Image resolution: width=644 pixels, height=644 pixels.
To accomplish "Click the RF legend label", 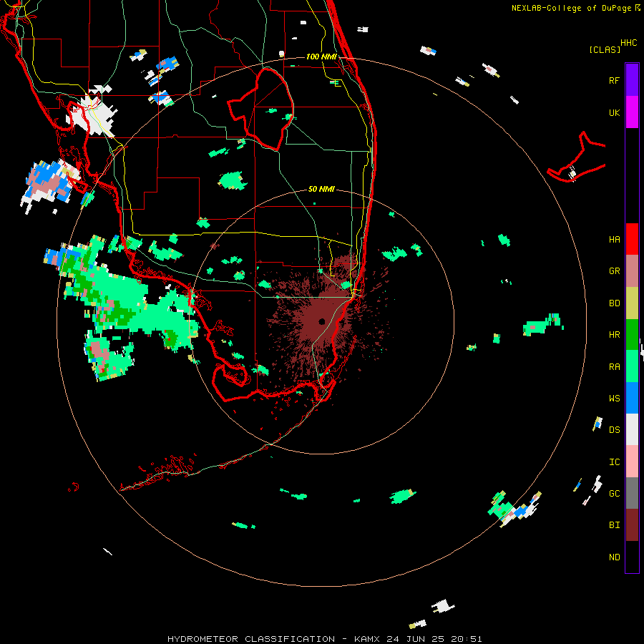I will 614,80.
